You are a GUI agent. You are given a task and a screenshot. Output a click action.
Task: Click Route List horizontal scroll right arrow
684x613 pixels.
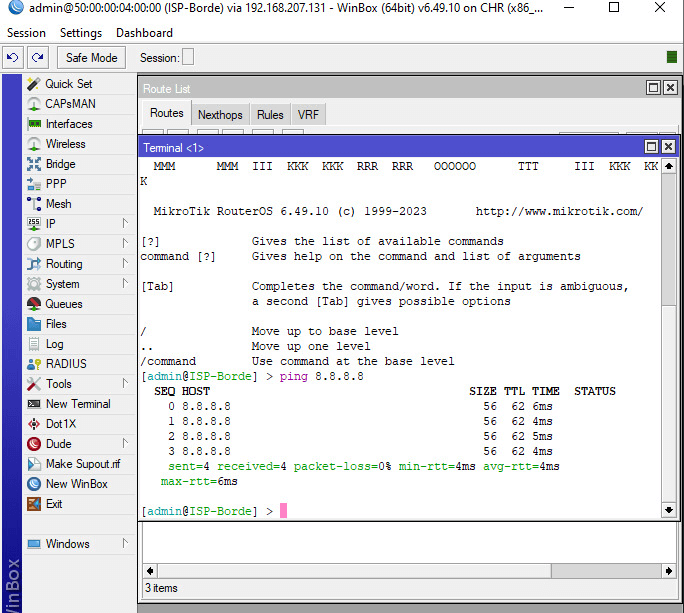point(669,571)
